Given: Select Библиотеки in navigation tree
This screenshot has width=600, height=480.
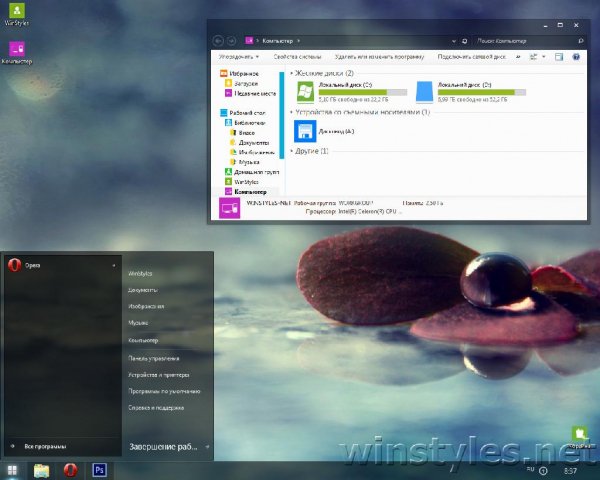Looking at the screenshot, I should [x=245, y=123].
